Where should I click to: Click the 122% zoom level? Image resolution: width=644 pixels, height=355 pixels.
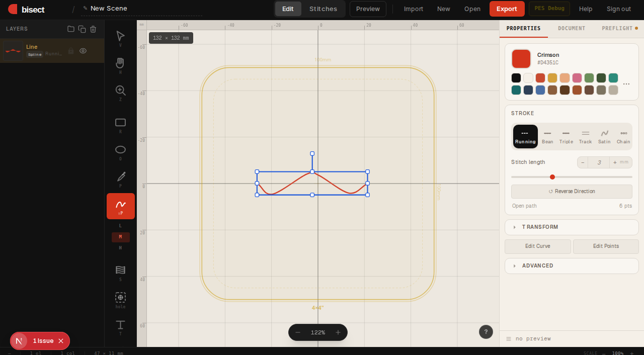coord(318,332)
